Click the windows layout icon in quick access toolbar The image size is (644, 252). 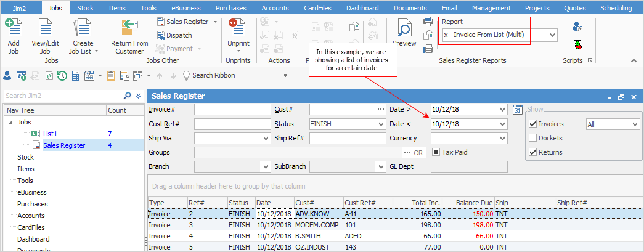tap(137, 76)
